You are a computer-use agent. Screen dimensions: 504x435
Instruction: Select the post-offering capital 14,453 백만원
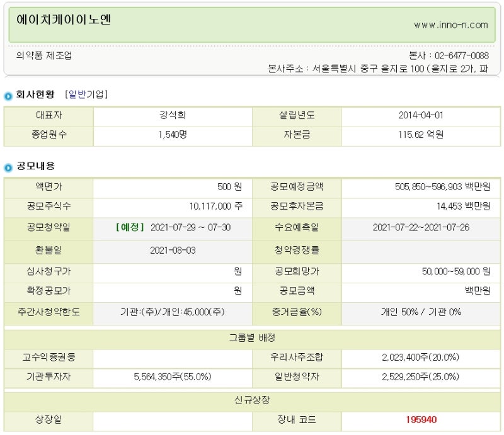tap(463, 206)
